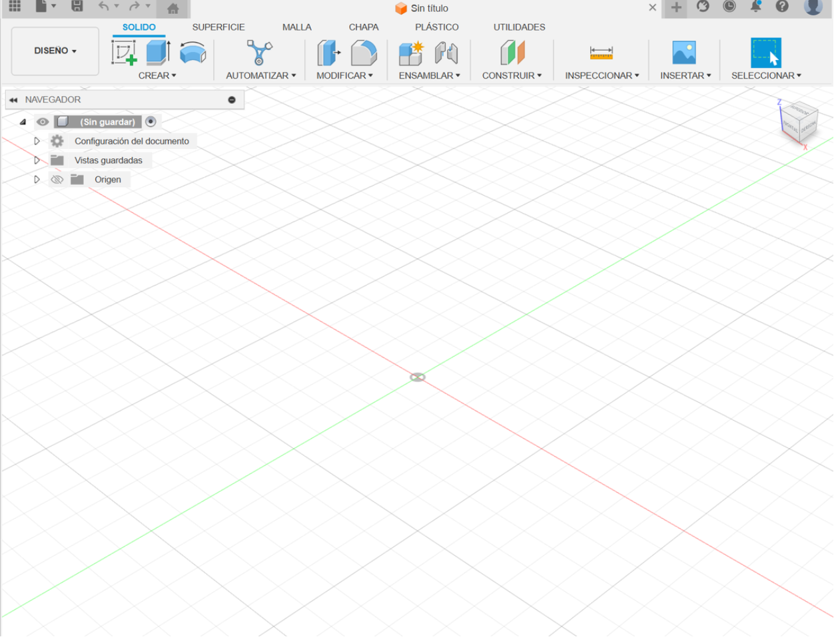Select the (Sin guardar) root component
The image size is (840, 637).
[x=107, y=122]
